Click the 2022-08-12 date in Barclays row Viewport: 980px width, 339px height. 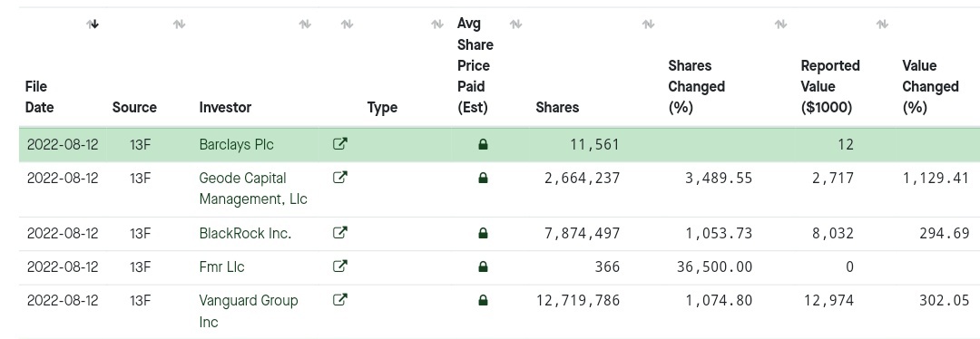[63, 145]
